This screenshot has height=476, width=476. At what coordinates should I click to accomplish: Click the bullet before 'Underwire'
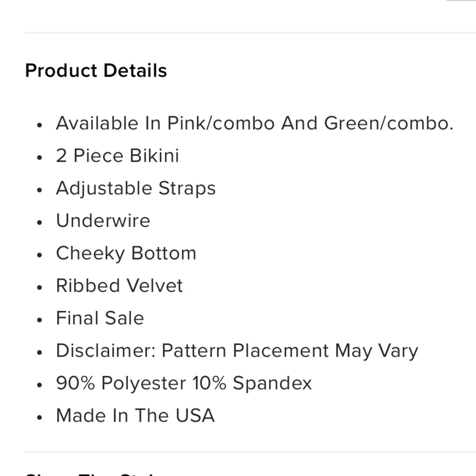click(40, 222)
